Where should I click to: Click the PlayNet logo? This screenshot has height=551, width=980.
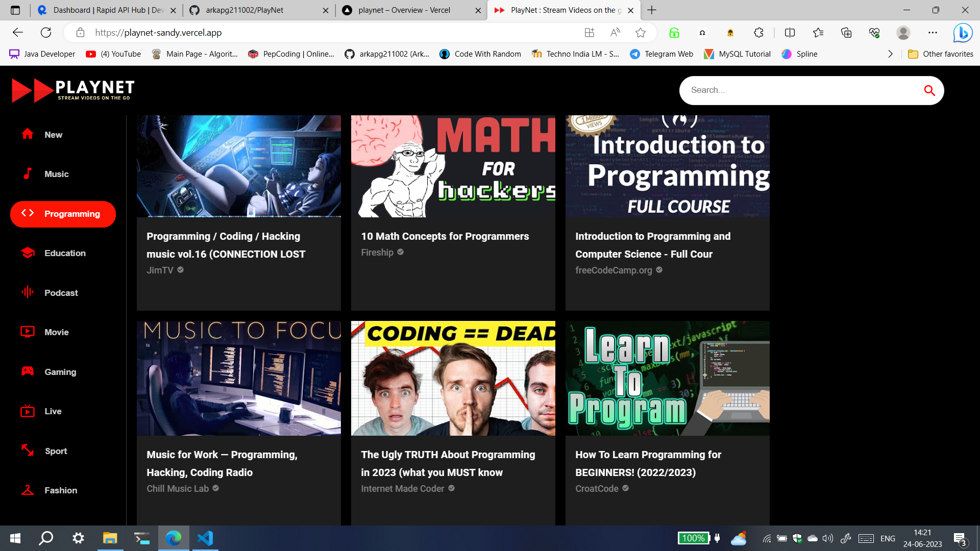(73, 90)
